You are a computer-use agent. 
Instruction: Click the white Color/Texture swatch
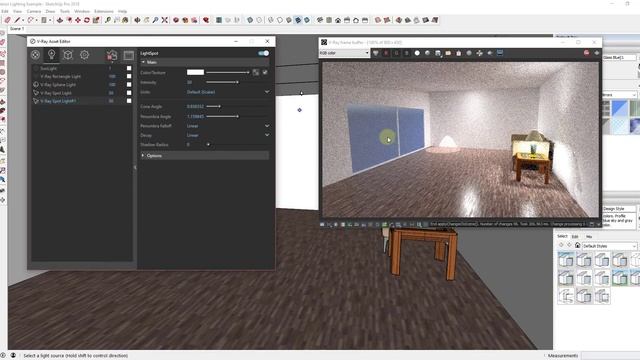[196, 72]
